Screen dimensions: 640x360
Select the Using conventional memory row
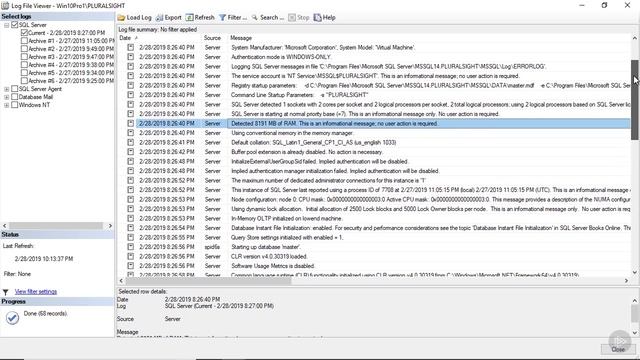pos(373,133)
